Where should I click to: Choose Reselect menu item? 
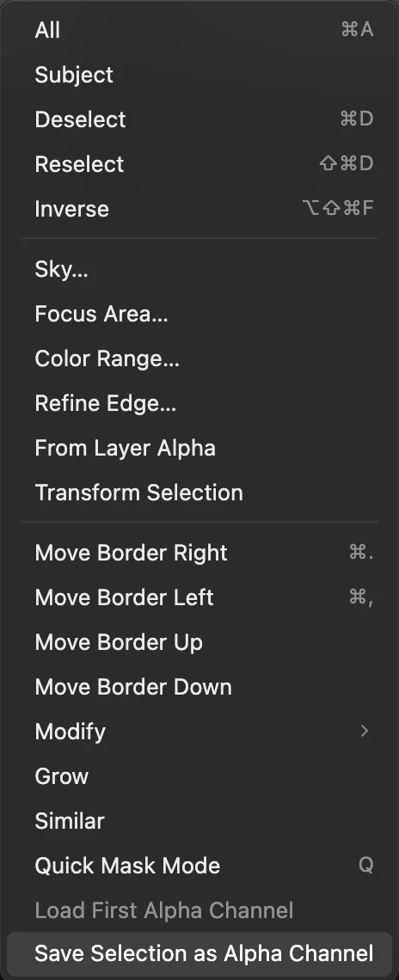(199, 164)
